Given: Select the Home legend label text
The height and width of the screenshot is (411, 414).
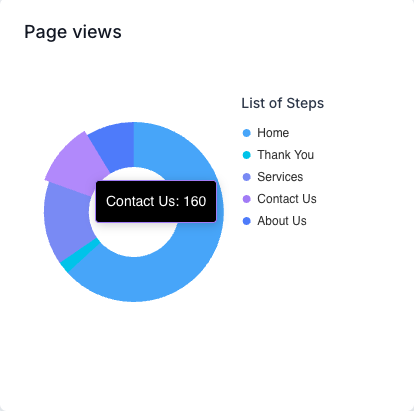Looking at the screenshot, I should 273,133.
